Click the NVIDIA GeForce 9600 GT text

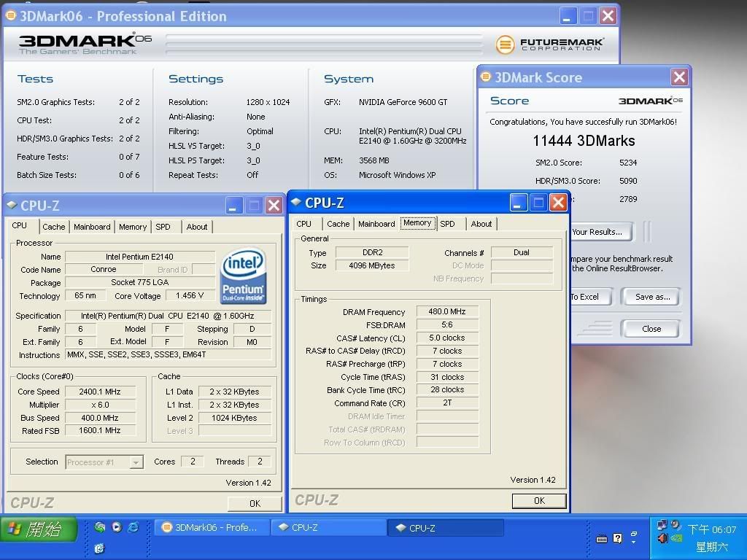click(403, 102)
